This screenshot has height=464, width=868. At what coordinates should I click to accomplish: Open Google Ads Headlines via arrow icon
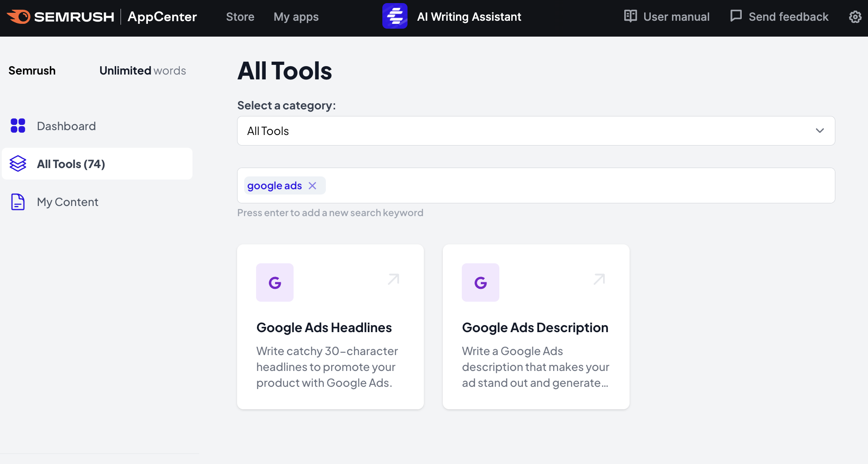[x=393, y=279]
